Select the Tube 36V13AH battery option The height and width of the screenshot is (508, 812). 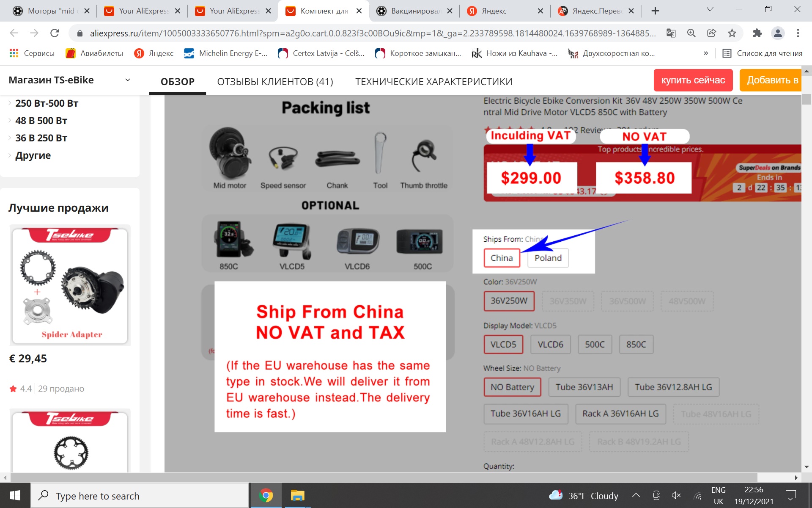click(x=584, y=387)
